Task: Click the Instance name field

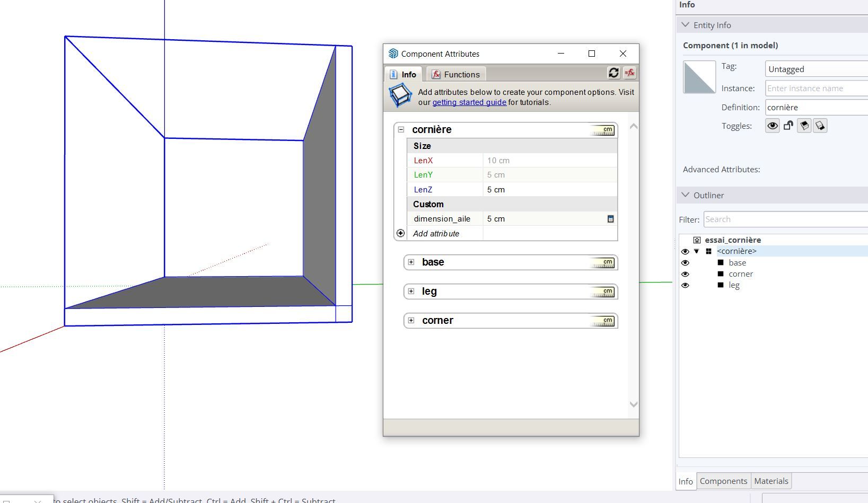Action: click(817, 89)
